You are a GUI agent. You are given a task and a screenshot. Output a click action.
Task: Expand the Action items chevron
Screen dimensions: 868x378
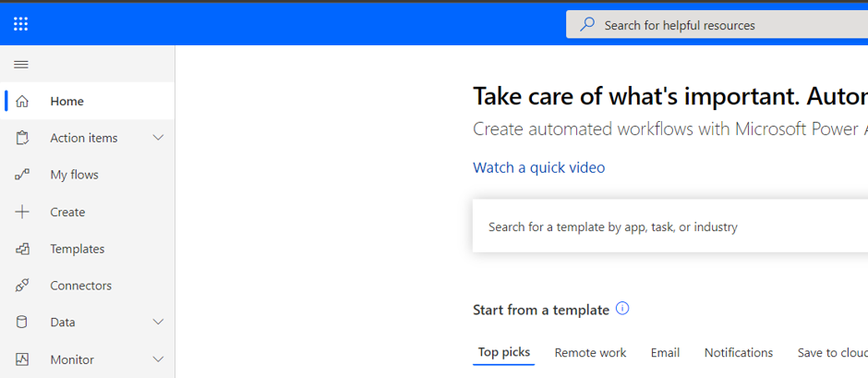(158, 138)
